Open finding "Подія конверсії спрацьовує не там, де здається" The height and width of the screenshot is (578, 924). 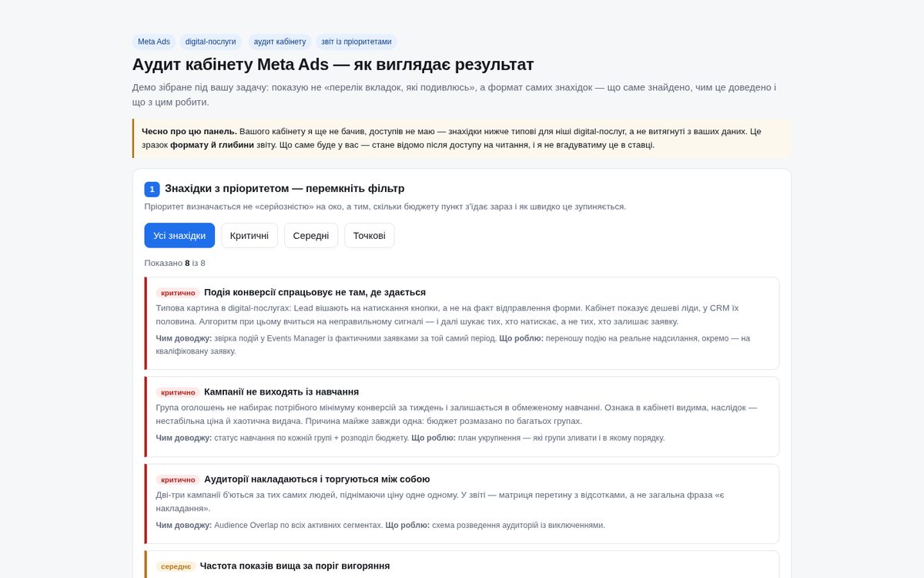315,293
